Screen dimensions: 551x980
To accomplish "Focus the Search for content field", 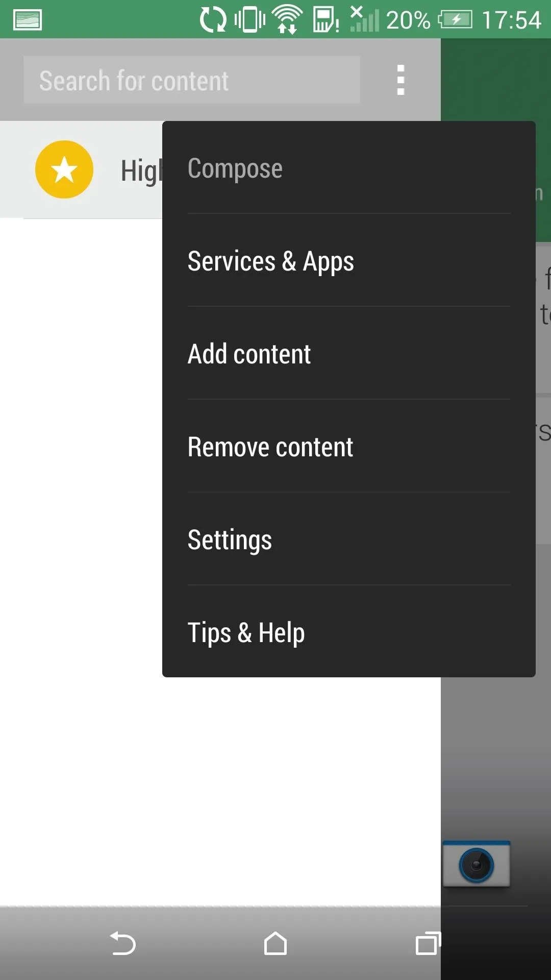I will [x=192, y=80].
